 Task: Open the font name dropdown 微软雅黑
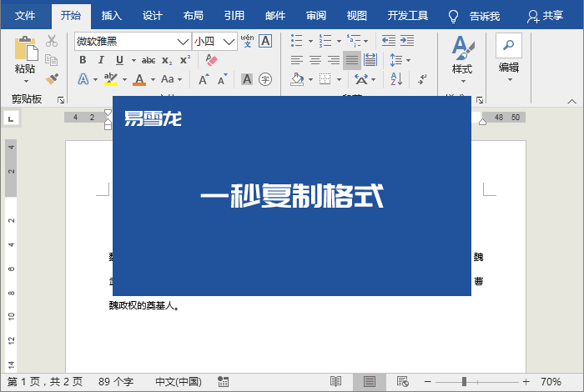183,42
